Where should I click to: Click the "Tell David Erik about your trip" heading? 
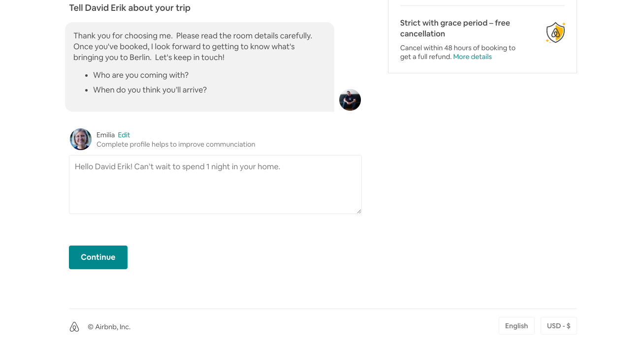coord(129,8)
